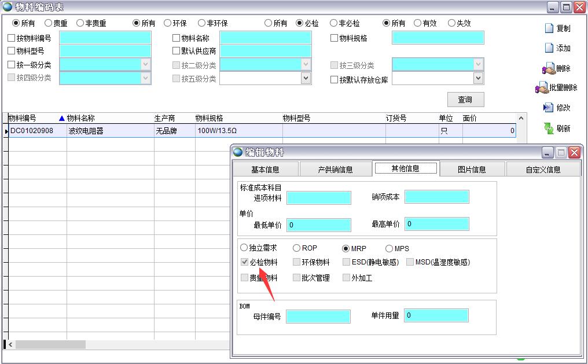The image size is (588, 364).
Task: Open the 图片信息 tab
Action: (472, 170)
